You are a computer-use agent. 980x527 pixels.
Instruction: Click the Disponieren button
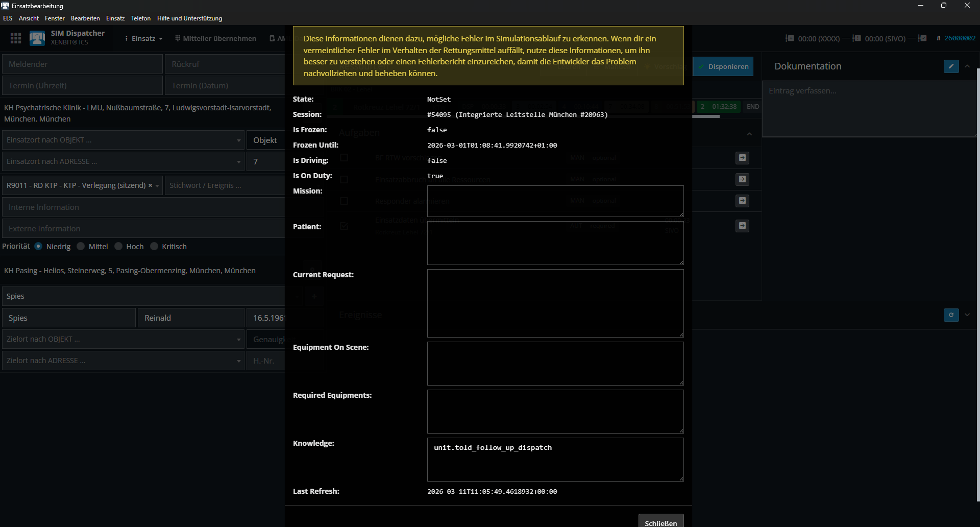[723, 67]
